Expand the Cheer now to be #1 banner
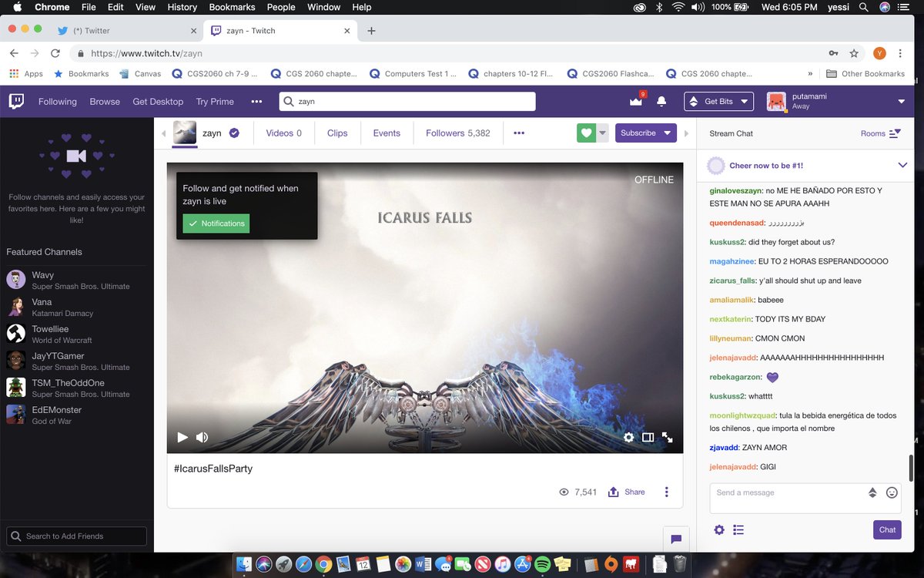Image resolution: width=924 pixels, height=578 pixels. coord(902,165)
